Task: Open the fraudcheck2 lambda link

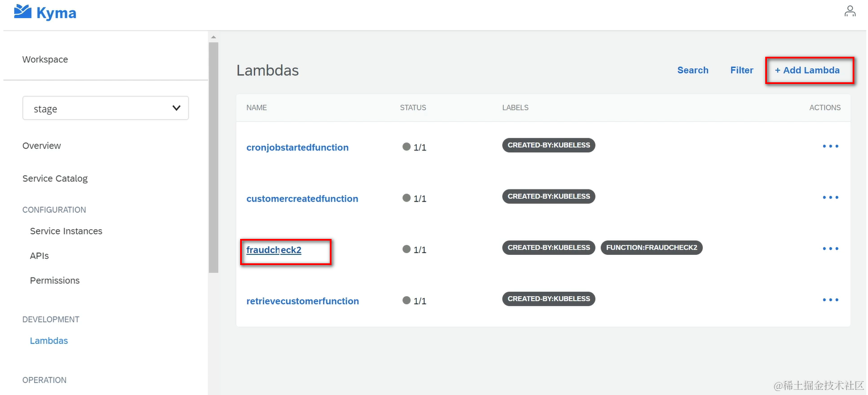Action: (x=274, y=250)
